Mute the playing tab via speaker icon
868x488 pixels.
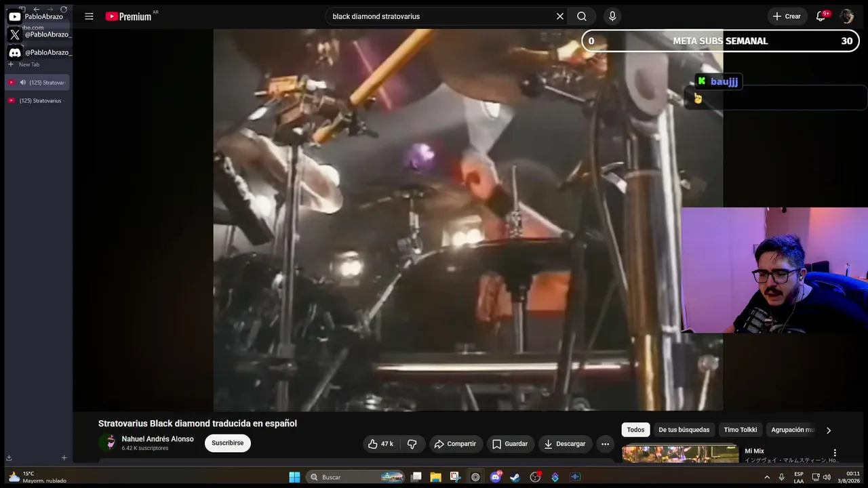pyautogui.click(x=23, y=83)
